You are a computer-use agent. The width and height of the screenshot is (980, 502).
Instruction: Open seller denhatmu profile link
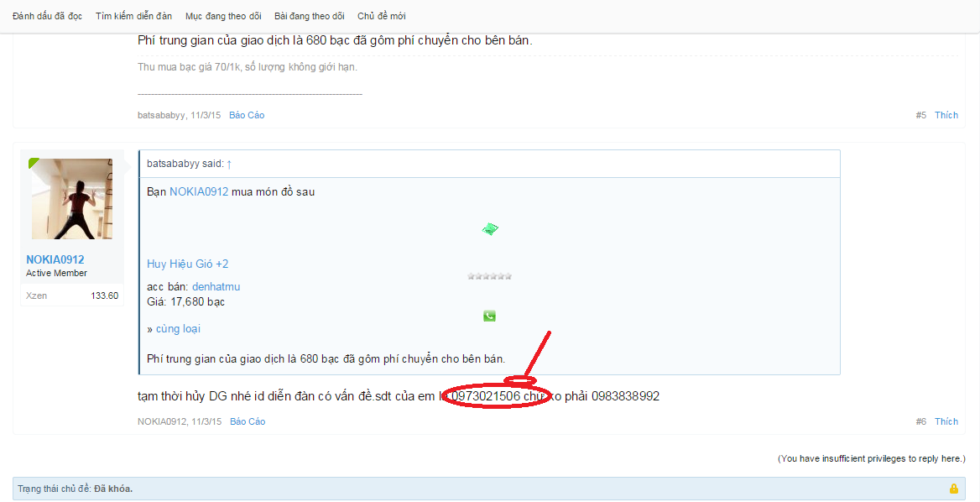tap(216, 287)
